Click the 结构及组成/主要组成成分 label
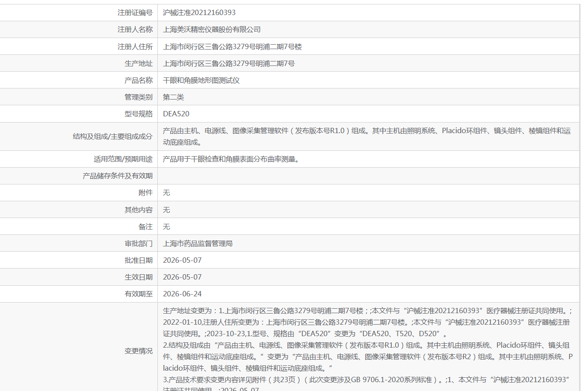 [x=113, y=136]
